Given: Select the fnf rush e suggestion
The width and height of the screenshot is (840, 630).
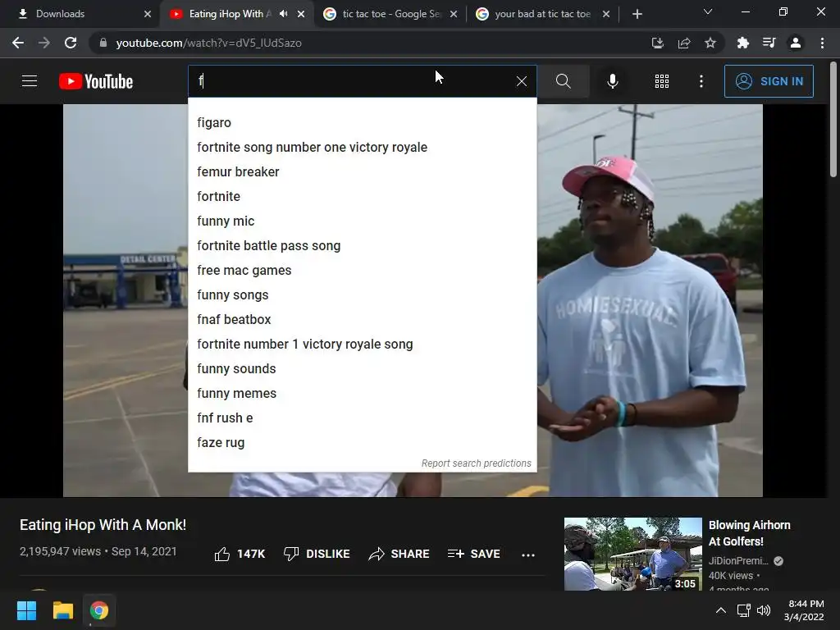Looking at the screenshot, I should (x=362, y=418).
